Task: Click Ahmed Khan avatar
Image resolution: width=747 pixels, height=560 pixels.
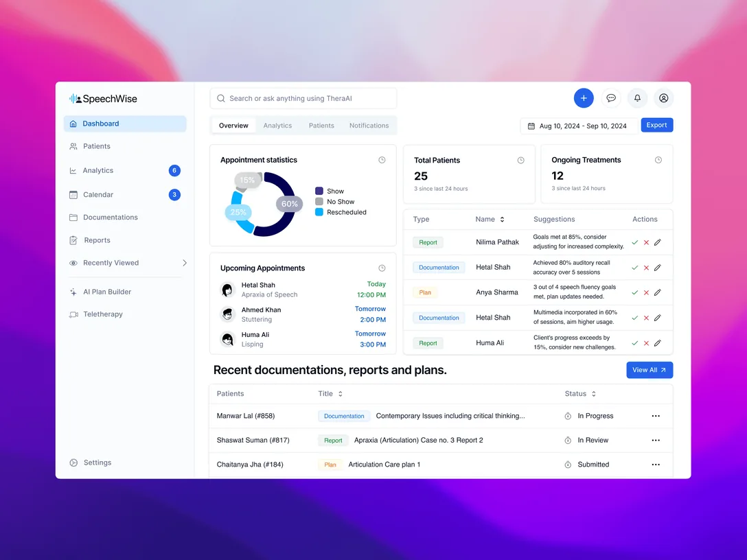Action: tap(228, 314)
